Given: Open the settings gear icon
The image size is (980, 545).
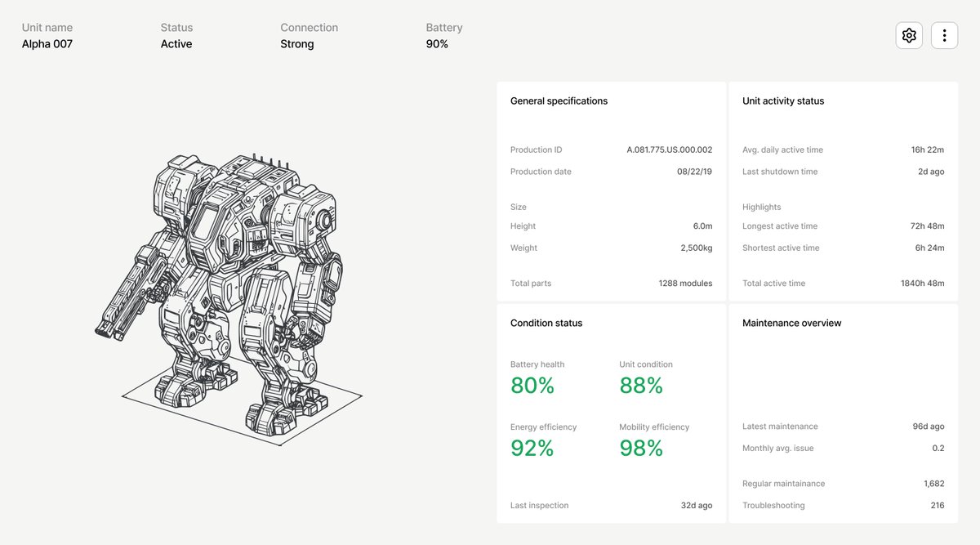Looking at the screenshot, I should click(x=909, y=35).
